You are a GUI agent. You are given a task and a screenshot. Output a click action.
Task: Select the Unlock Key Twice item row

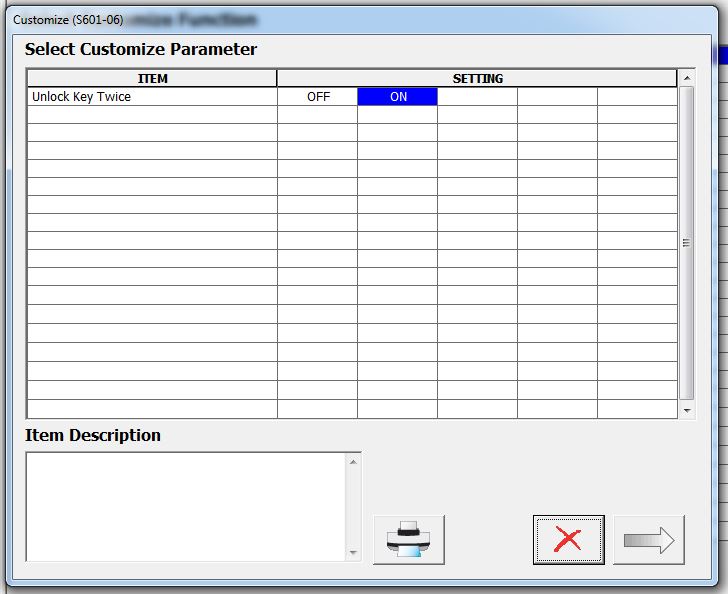152,97
